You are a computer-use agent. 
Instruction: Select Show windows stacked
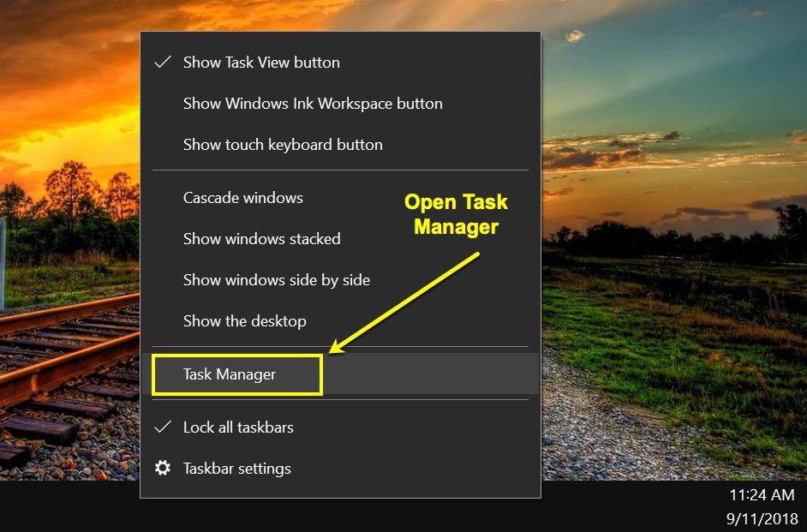261,239
